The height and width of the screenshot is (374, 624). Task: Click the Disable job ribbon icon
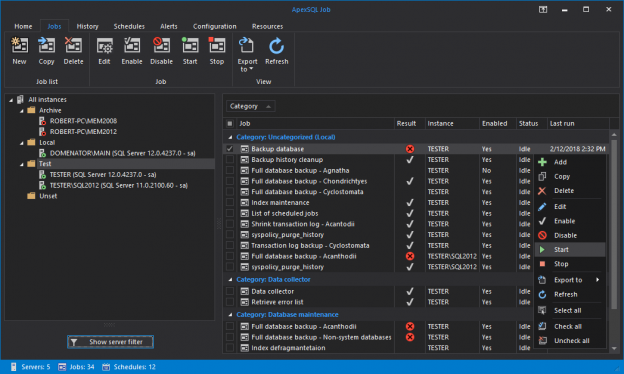162,45
